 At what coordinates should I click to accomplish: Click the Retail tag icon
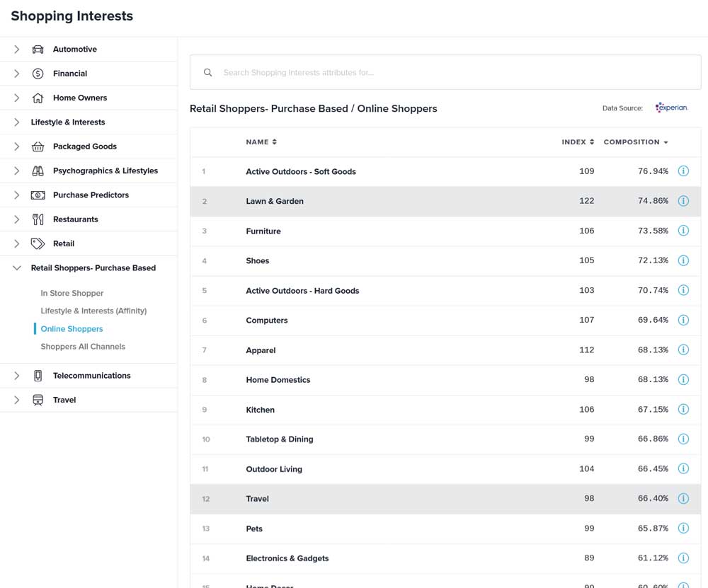[x=38, y=243]
